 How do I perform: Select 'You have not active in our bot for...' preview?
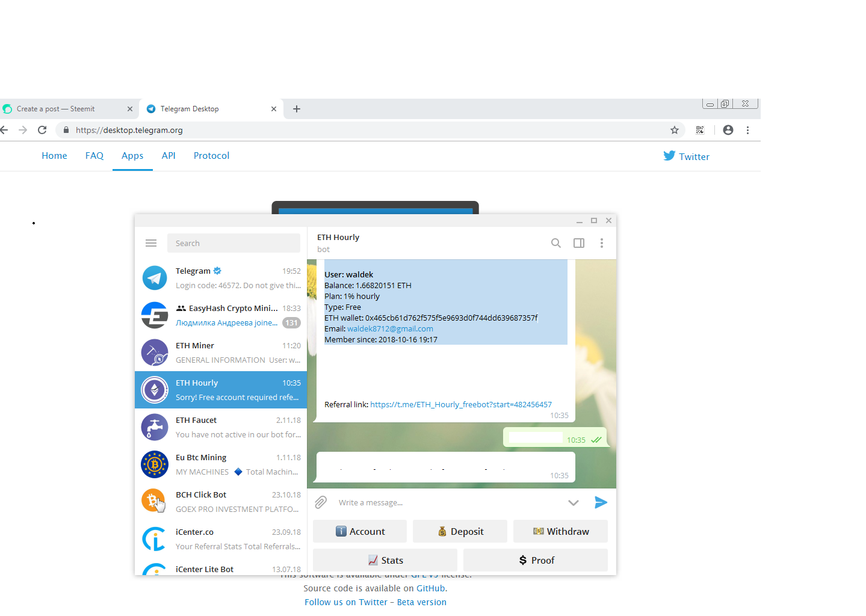238,435
